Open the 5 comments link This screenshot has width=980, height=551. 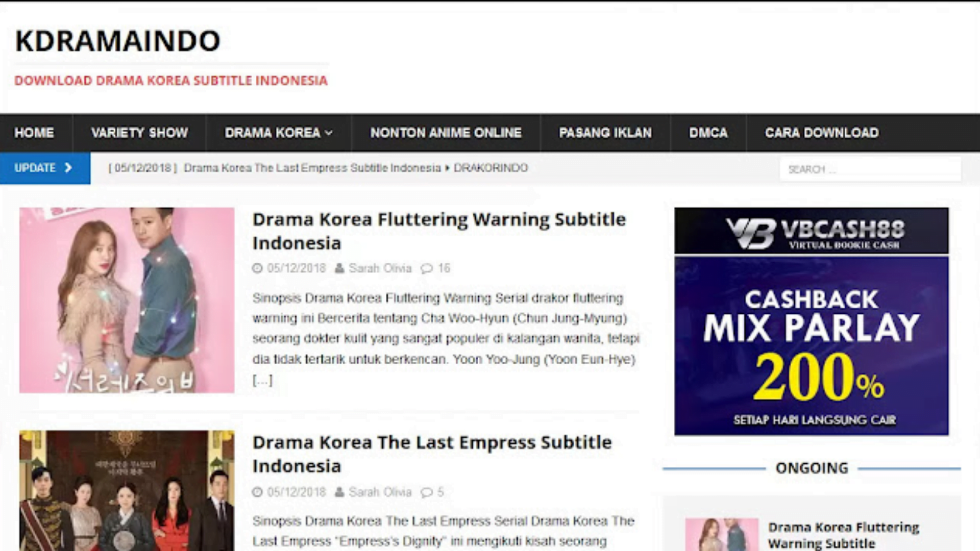tap(440, 492)
